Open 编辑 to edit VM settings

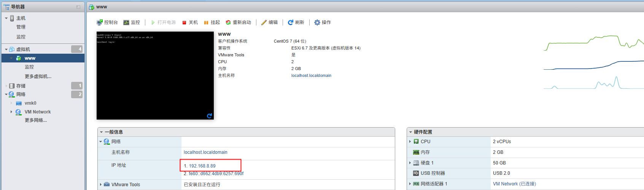coord(269,22)
